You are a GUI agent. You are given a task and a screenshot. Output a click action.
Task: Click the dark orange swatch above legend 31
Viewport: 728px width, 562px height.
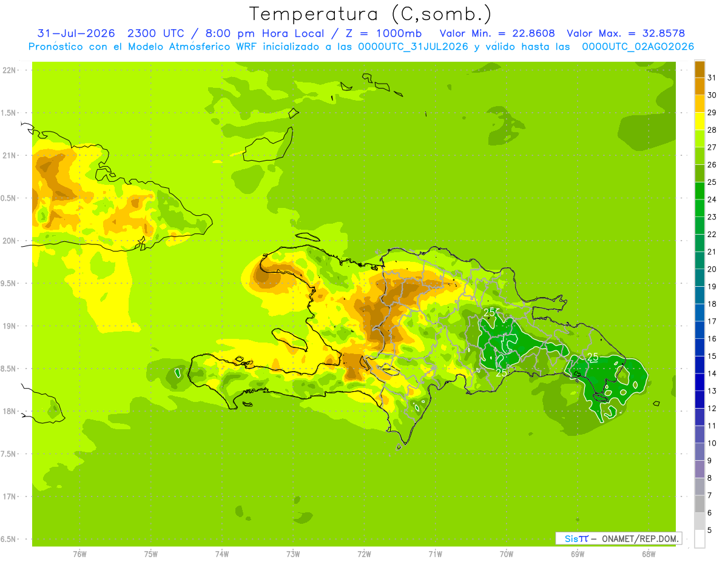tap(699, 69)
